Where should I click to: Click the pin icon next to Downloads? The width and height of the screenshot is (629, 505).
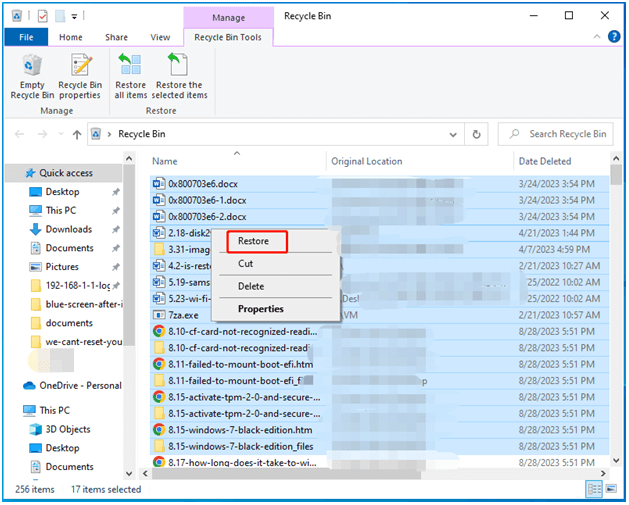click(116, 229)
